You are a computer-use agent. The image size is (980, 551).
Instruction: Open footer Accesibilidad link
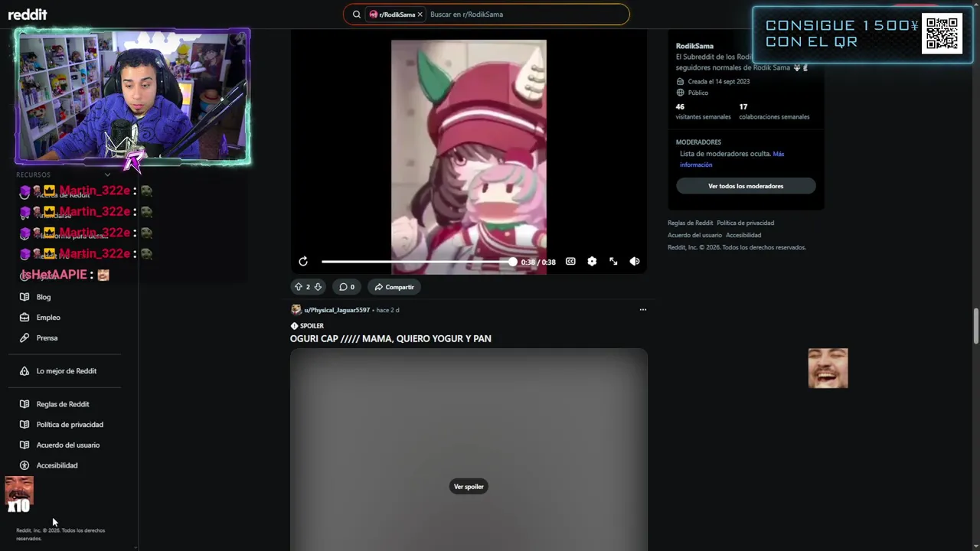[743, 235]
